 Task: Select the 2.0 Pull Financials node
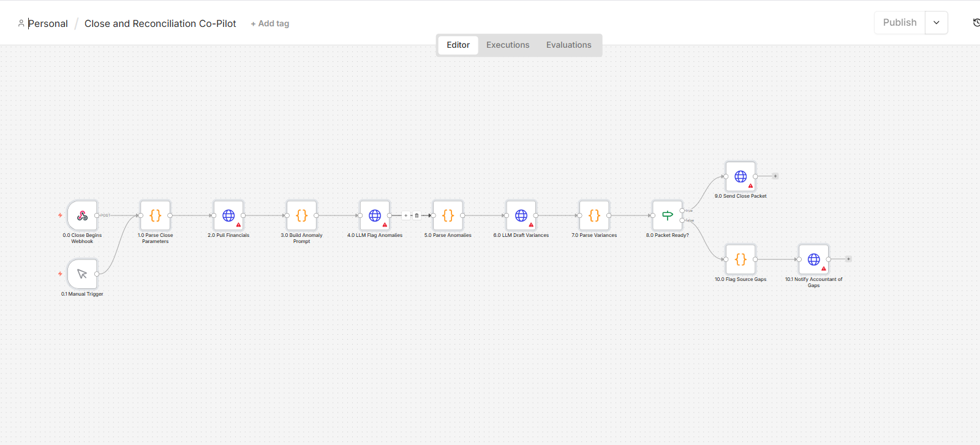click(228, 215)
